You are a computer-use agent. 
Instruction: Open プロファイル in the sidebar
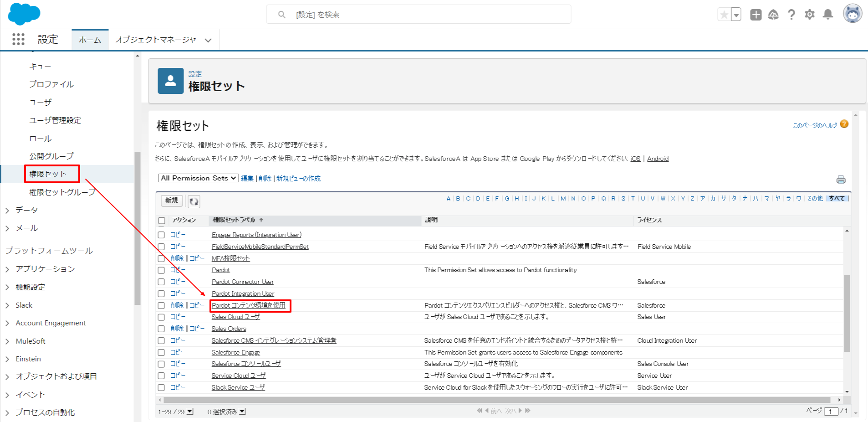point(51,84)
